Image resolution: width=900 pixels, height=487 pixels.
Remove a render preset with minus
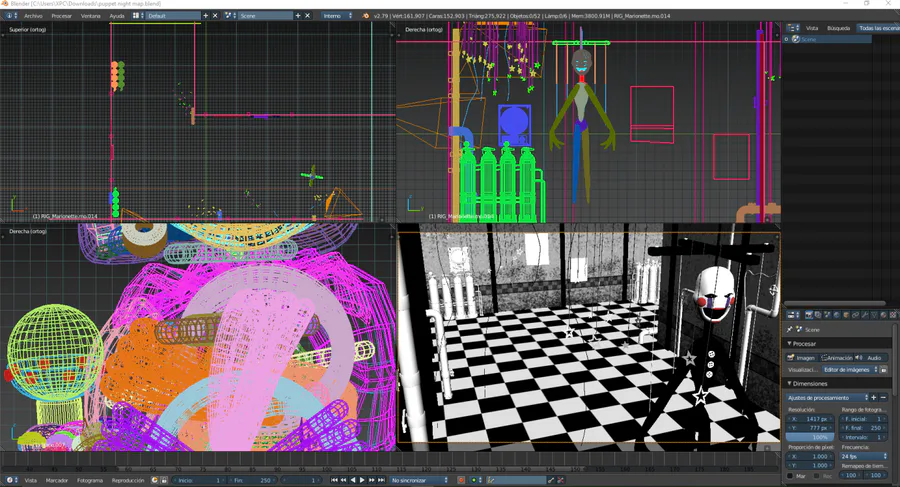point(883,397)
